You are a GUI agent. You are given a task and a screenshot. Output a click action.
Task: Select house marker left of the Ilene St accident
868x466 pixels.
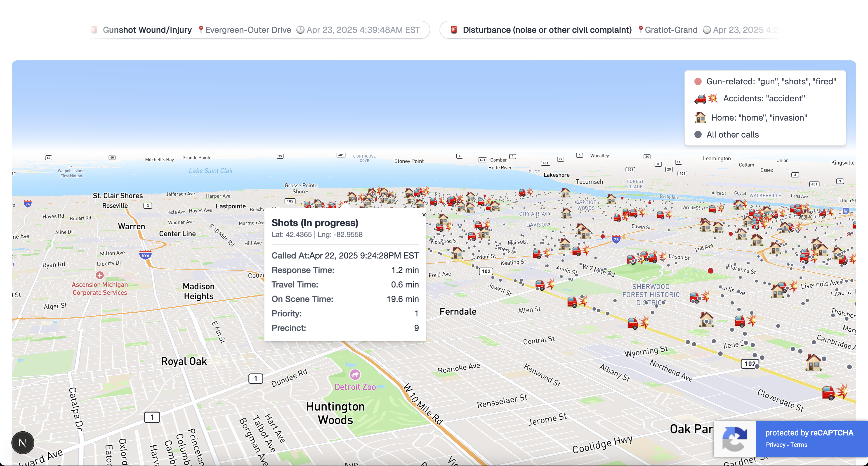click(x=706, y=319)
